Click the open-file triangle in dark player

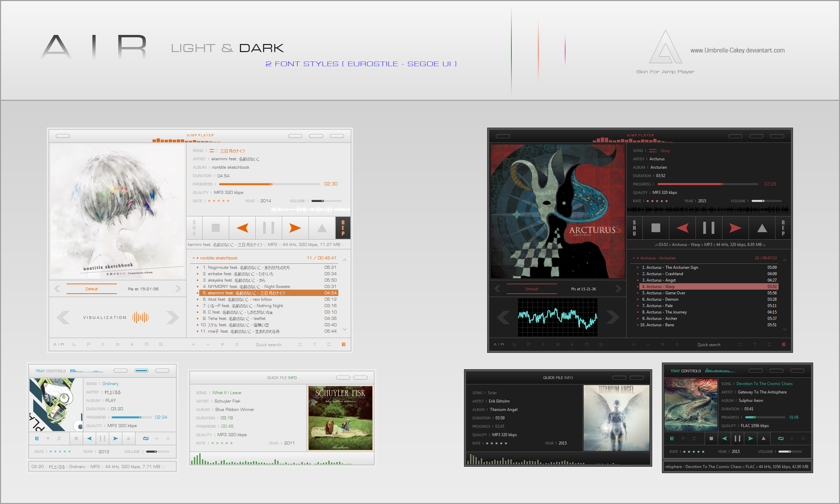point(762,227)
